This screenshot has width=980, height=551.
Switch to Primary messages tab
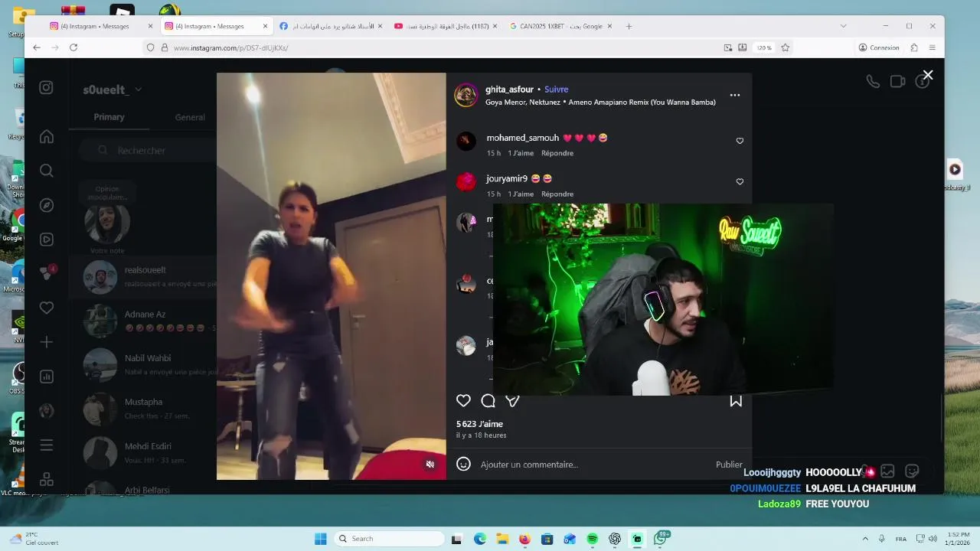pos(109,117)
